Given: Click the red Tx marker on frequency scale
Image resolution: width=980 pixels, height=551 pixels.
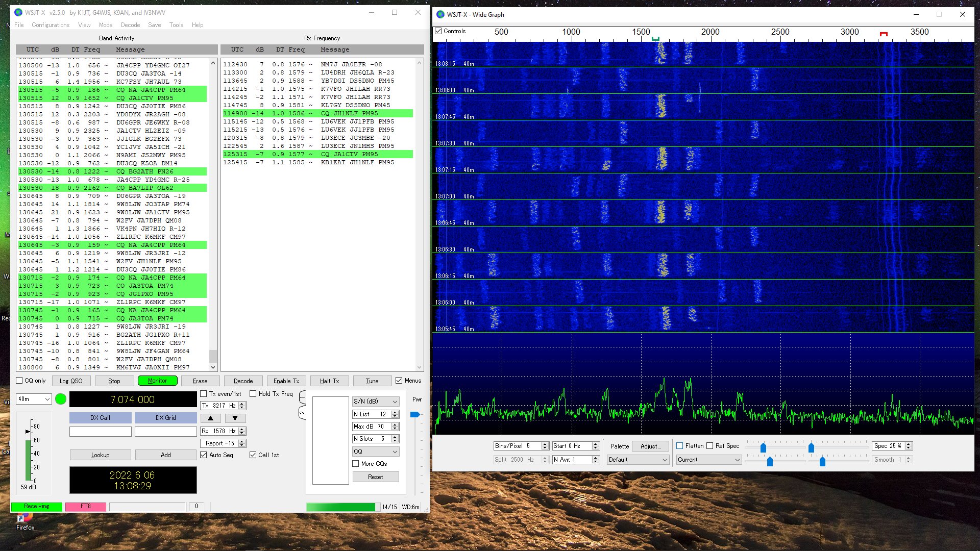Looking at the screenshot, I should (x=884, y=34).
